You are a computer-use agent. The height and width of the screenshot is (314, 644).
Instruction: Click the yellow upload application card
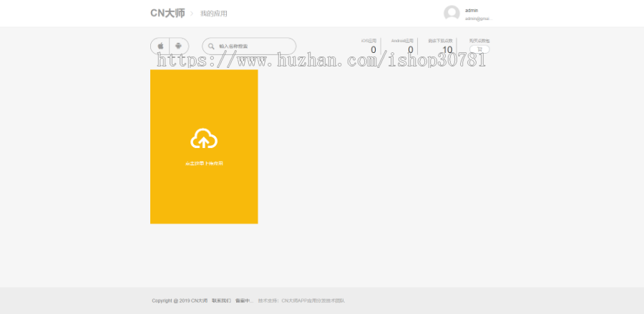click(204, 147)
